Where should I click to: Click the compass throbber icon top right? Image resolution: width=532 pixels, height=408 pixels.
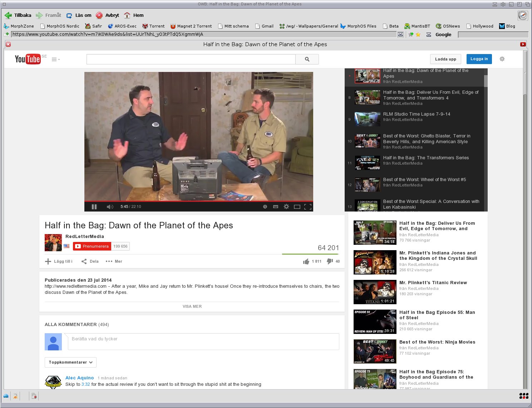(523, 15)
